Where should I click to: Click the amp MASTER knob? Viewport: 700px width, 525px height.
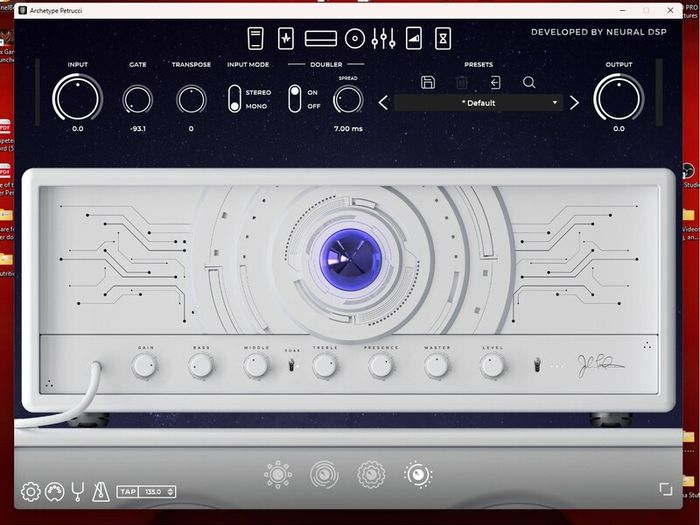tap(437, 366)
